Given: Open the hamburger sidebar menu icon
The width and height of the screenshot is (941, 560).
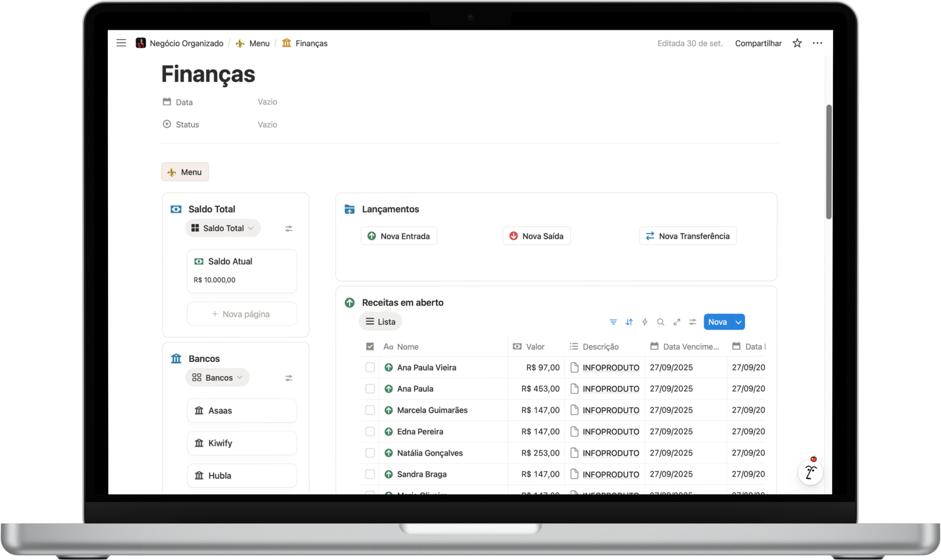Looking at the screenshot, I should 121,43.
